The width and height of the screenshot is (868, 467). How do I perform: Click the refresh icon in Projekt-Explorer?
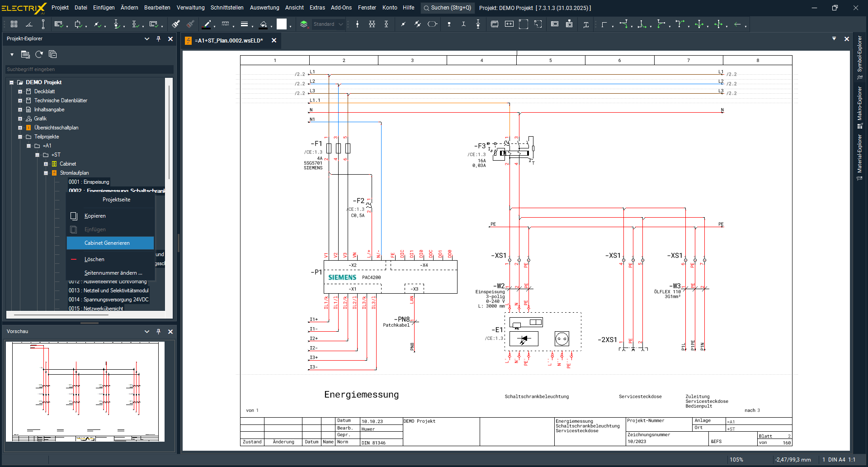click(x=39, y=54)
